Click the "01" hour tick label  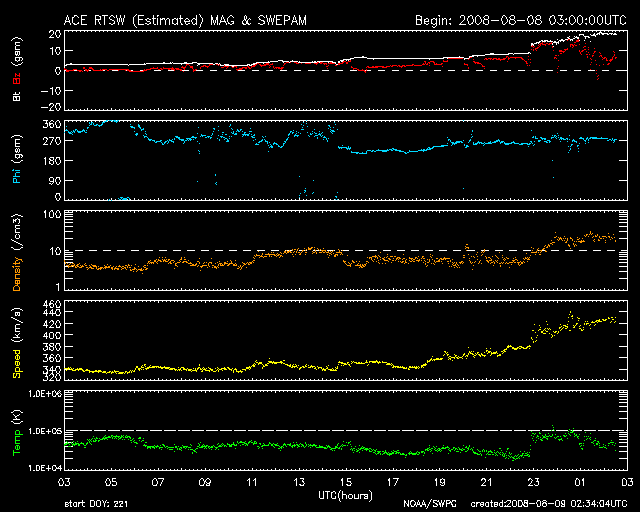tap(580, 483)
